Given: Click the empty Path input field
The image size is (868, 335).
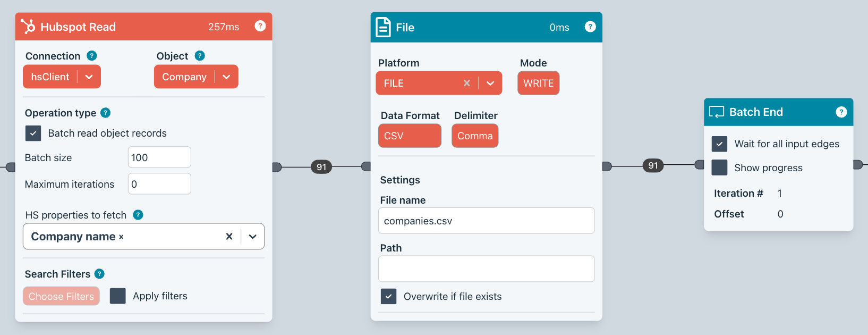Looking at the screenshot, I should pyautogui.click(x=486, y=269).
